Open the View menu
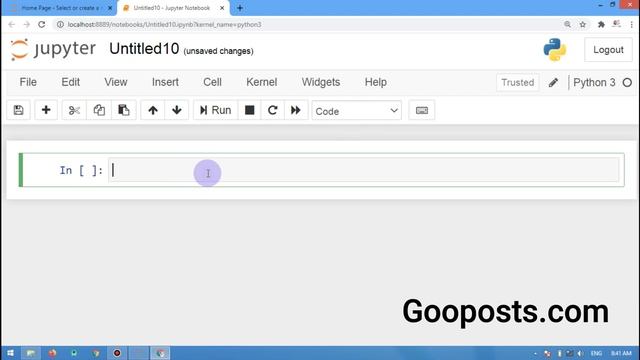640x360 pixels. pos(116,82)
